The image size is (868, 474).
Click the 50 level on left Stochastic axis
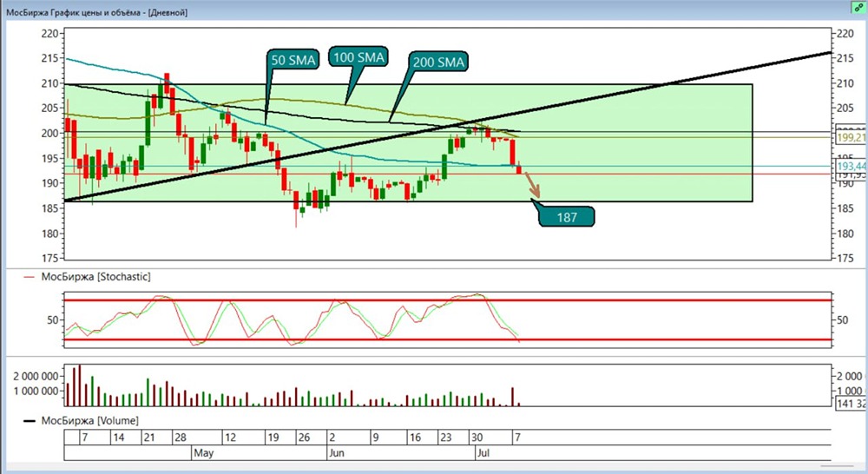(53, 320)
